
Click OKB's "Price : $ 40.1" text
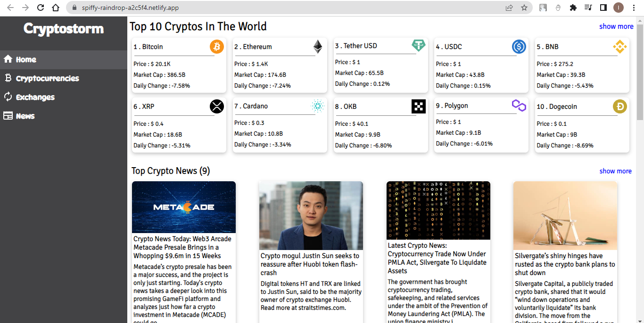click(x=352, y=124)
